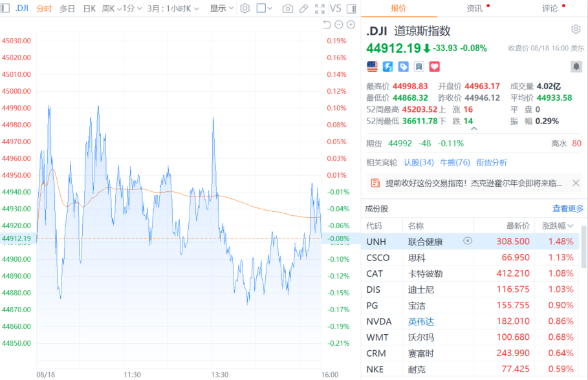The width and height of the screenshot is (588, 380).
Task: Reset chart zoom with undo arrow
Action: pyautogui.click(x=327, y=25)
